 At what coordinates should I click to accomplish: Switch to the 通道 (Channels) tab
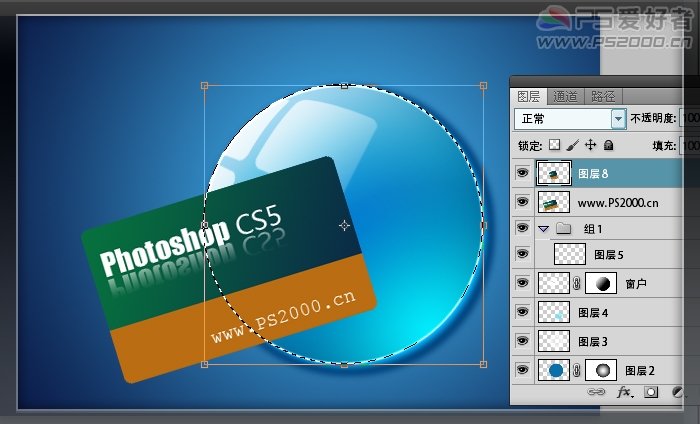tap(565, 96)
